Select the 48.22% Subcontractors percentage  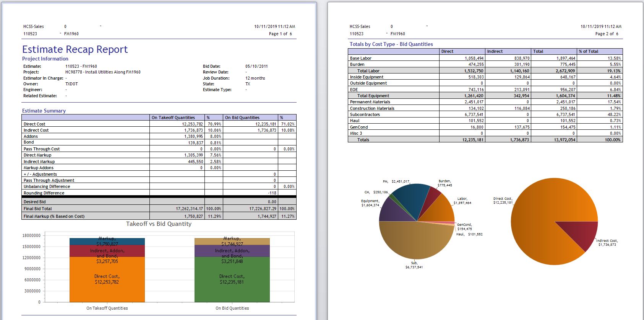[x=614, y=114]
